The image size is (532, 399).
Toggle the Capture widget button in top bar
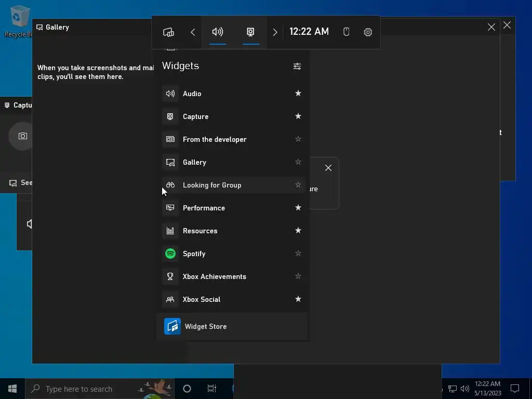click(250, 32)
